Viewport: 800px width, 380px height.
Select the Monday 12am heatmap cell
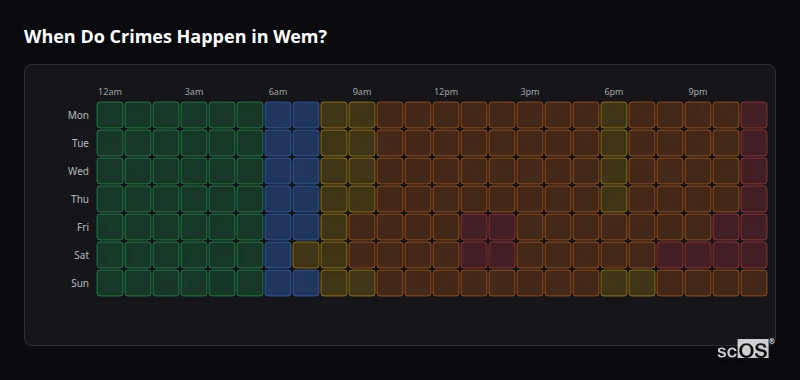(110, 115)
